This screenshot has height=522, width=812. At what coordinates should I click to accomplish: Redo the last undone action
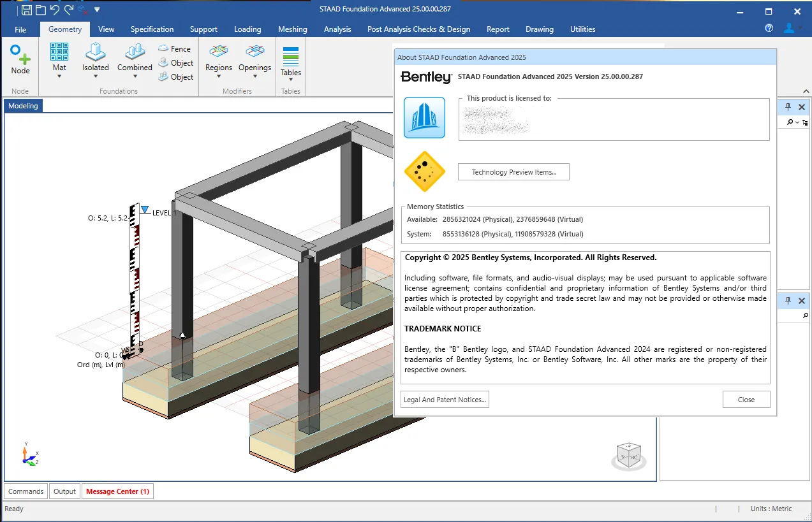pos(69,10)
